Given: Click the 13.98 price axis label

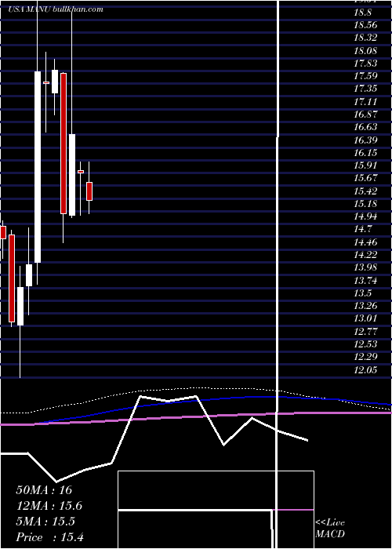Looking at the screenshot, I should [365, 267].
